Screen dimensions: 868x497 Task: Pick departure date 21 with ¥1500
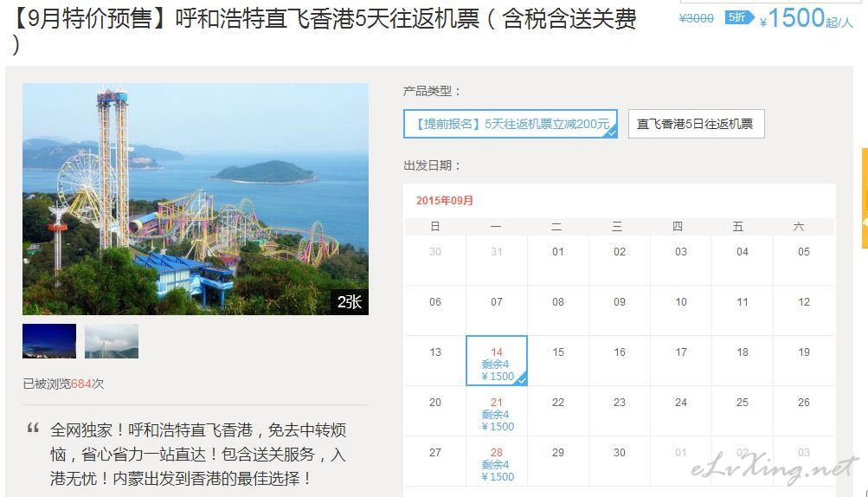[497, 411]
